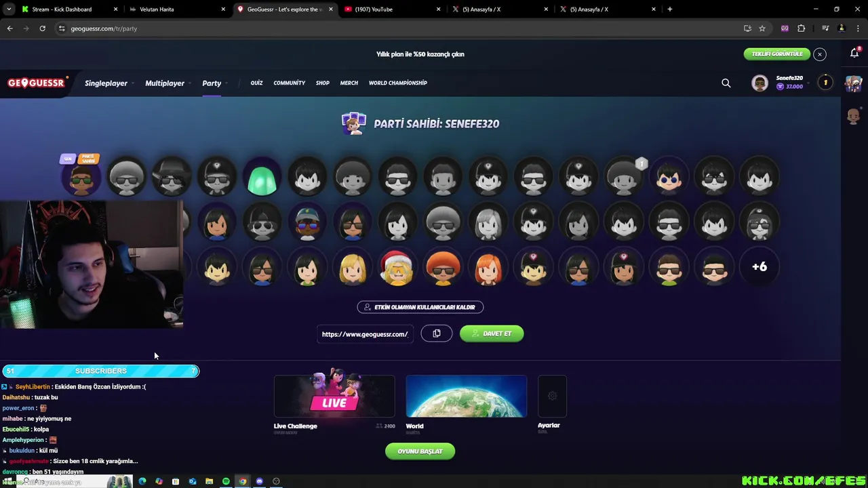This screenshot has height=488, width=868.
Task: Open the COMMUNITY link in the header
Action: tap(290, 83)
